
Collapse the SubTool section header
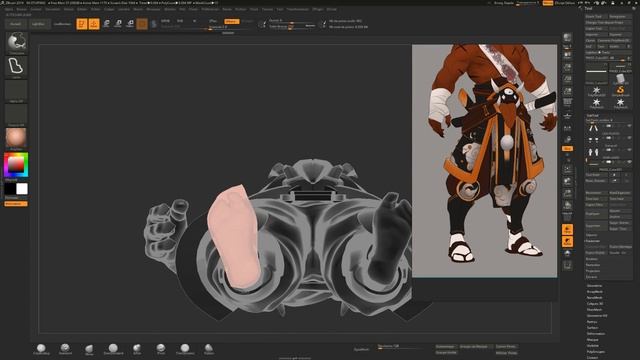593,116
